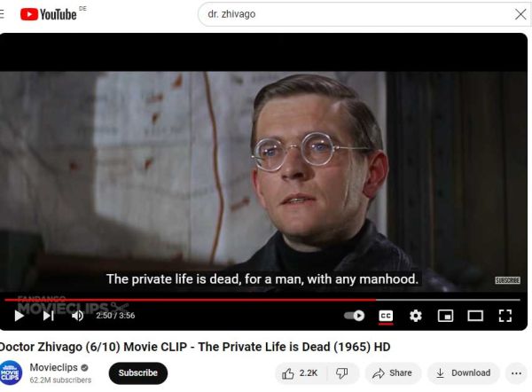
Task: Clear the search box text
Action: coord(520,14)
